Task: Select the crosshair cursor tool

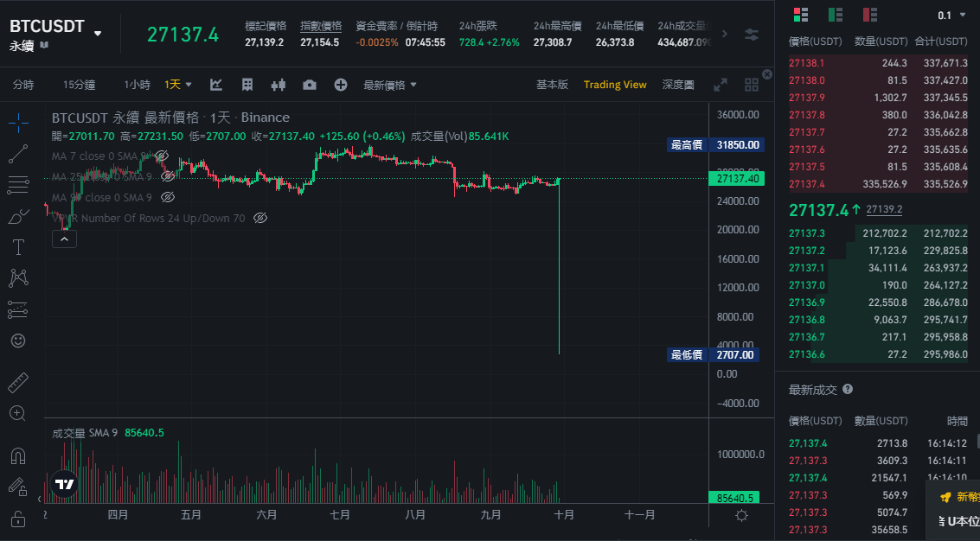Action: click(19, 123)
